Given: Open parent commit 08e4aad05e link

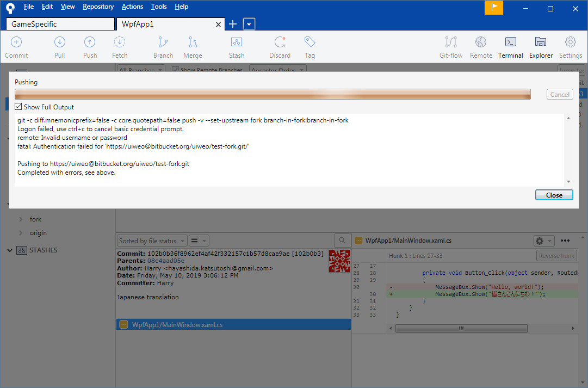Looking at the screenshot, I should (166, 261).
